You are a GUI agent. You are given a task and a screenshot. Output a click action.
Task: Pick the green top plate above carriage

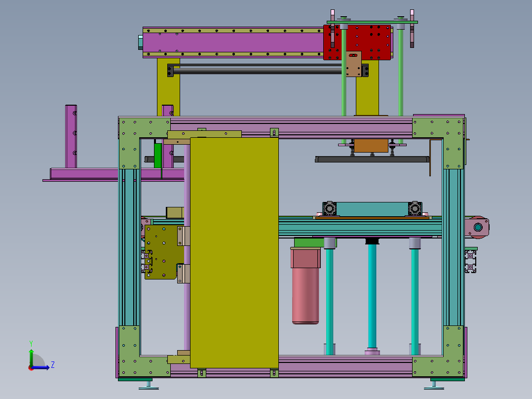pos(372,22)
